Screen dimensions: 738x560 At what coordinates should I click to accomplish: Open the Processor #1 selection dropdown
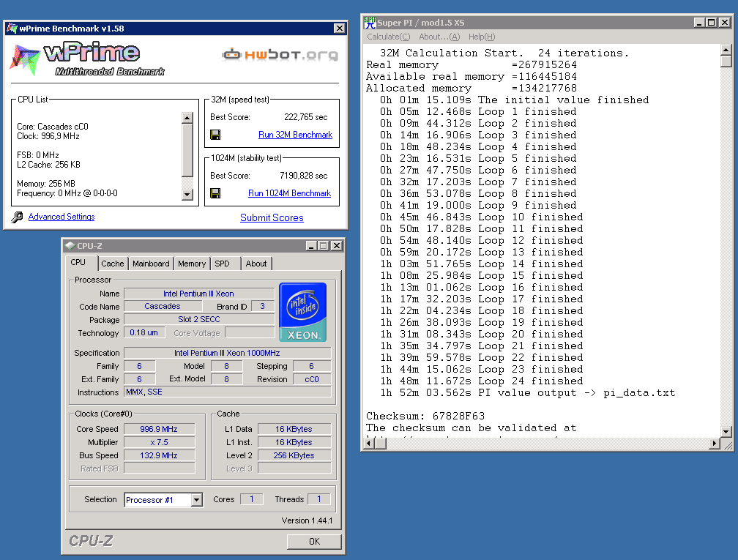pyautogui.click(x=197, y=500)
